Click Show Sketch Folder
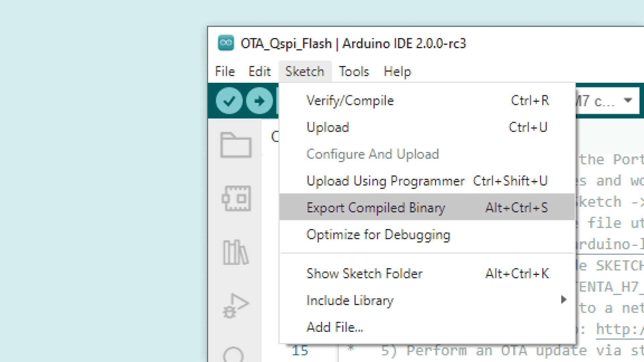The width and height of the screenshot is (644, 362). pyautogui.click(x=364, y=274)
